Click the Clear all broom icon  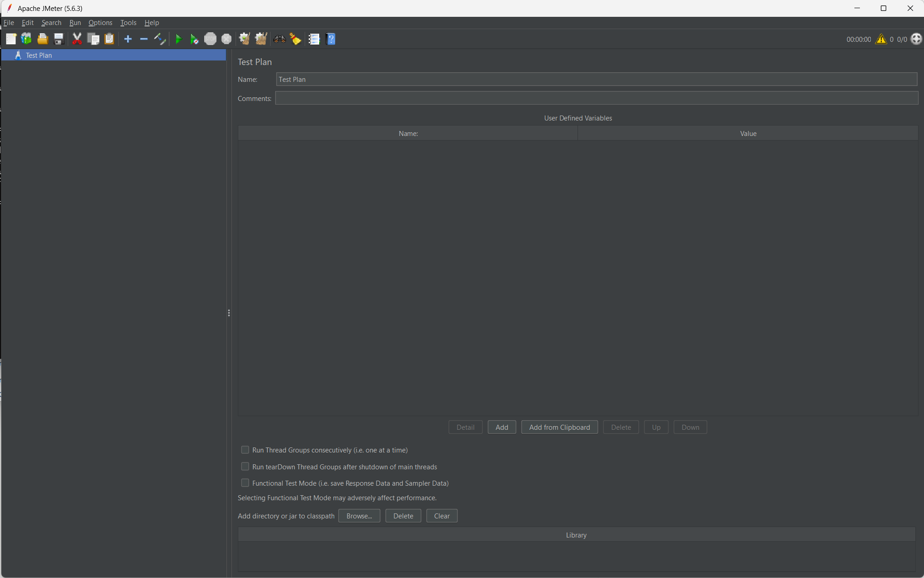click(261, 39)
